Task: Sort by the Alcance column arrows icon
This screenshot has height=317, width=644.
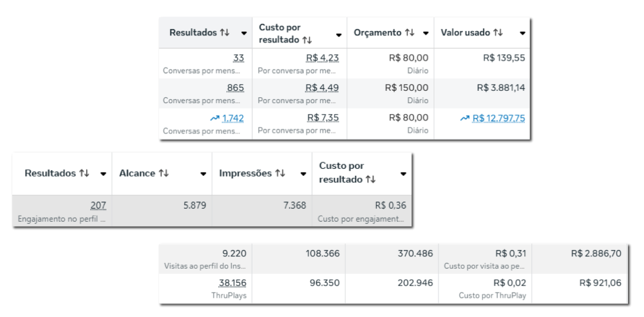Action: (164, 173)
